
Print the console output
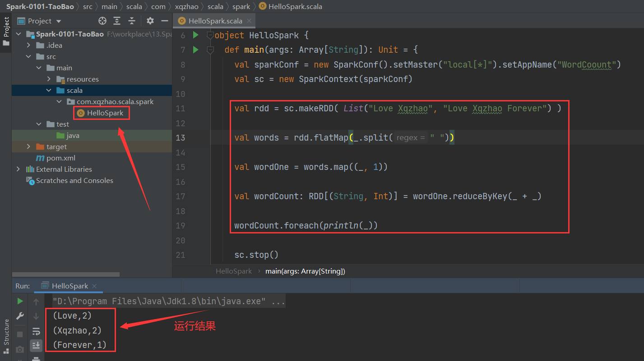36,358
